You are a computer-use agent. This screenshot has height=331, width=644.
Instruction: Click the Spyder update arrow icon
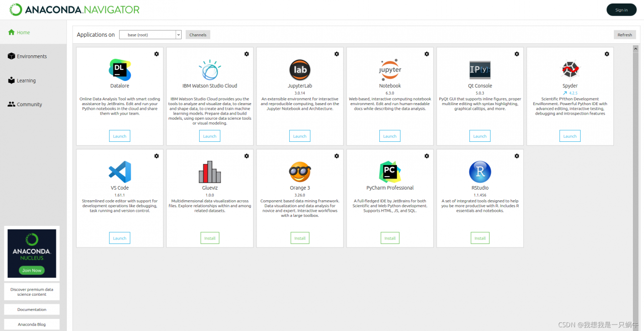point(565,93)
